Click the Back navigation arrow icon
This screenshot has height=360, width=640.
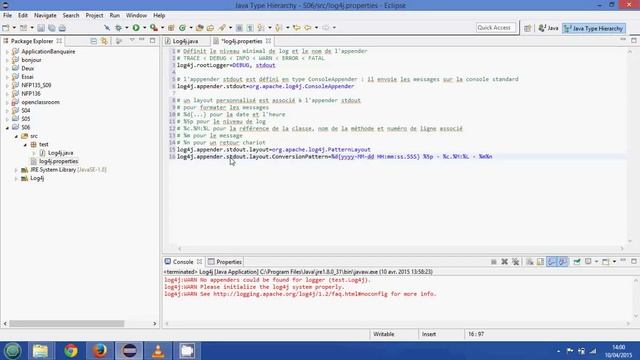[308, 28]
